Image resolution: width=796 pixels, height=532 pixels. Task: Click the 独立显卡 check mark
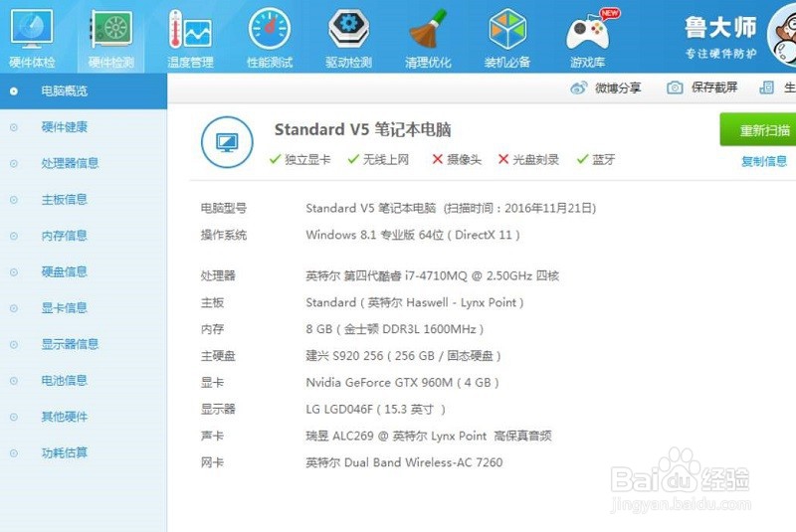click(x=275, y=159)
